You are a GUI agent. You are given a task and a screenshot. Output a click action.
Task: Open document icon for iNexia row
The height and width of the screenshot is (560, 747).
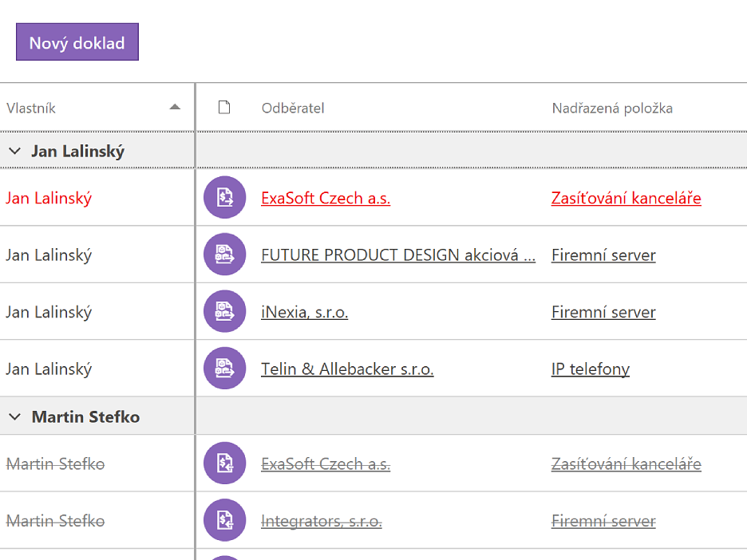[x=225, y=311]
